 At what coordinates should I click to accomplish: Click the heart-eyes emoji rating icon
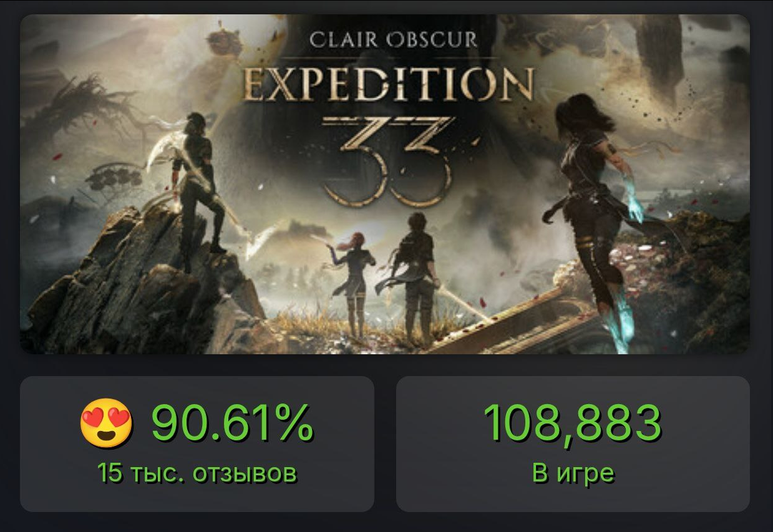point(107,423)
